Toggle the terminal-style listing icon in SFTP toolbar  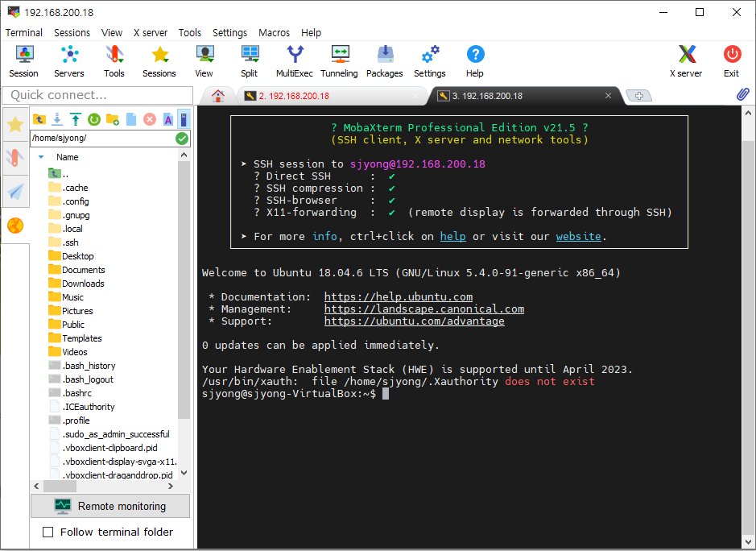point(184,118)
